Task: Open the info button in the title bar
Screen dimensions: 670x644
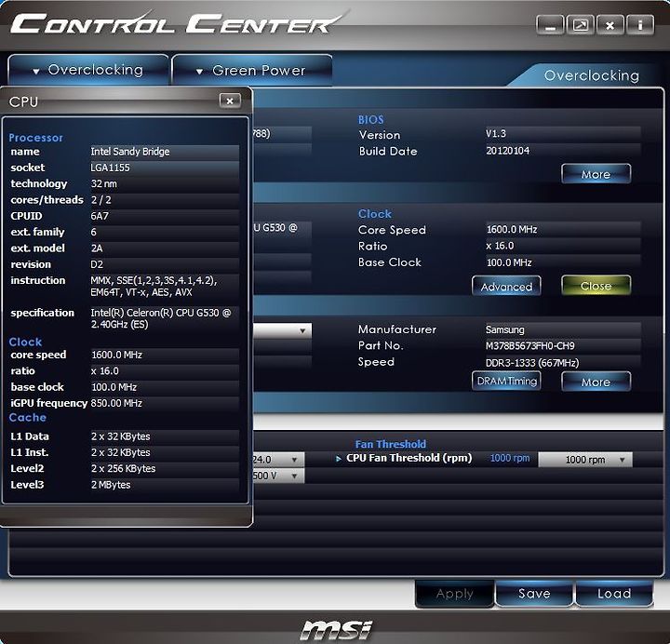Action: tap(640, 26)
